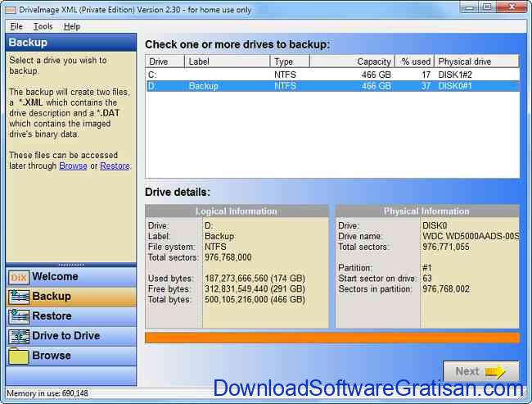Sort by the % used column header
532x404 pixels.
point(414,61)
